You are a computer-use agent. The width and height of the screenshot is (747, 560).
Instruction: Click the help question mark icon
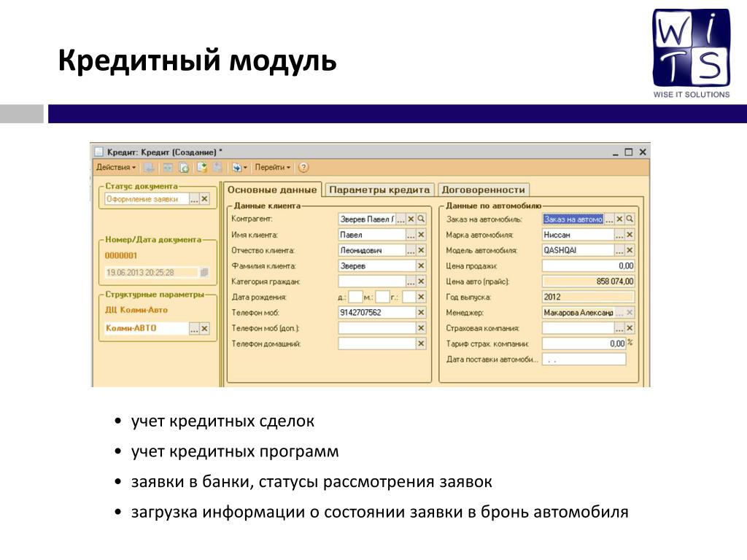coord(303,168)
